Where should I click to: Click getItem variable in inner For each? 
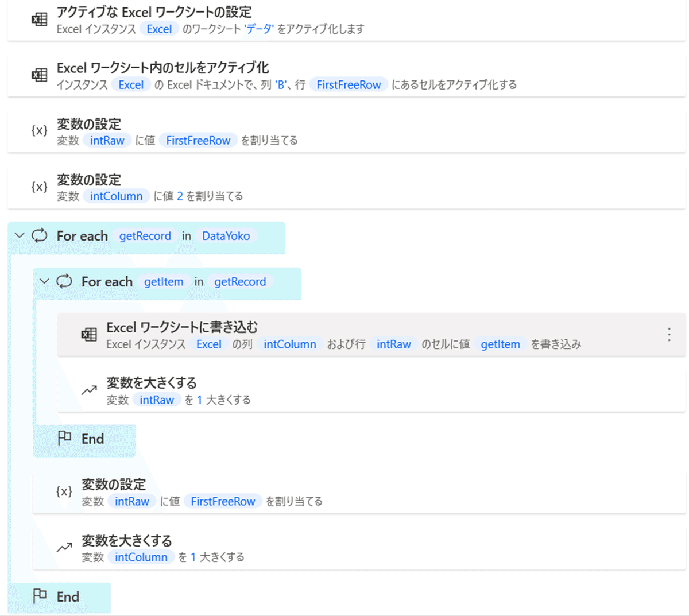click(x=164, y=282)
